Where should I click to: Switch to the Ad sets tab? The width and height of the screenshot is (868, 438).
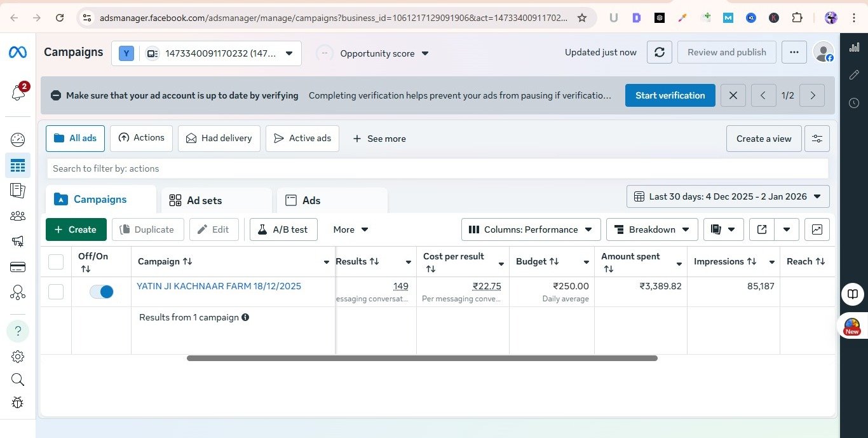coord(203,200)
